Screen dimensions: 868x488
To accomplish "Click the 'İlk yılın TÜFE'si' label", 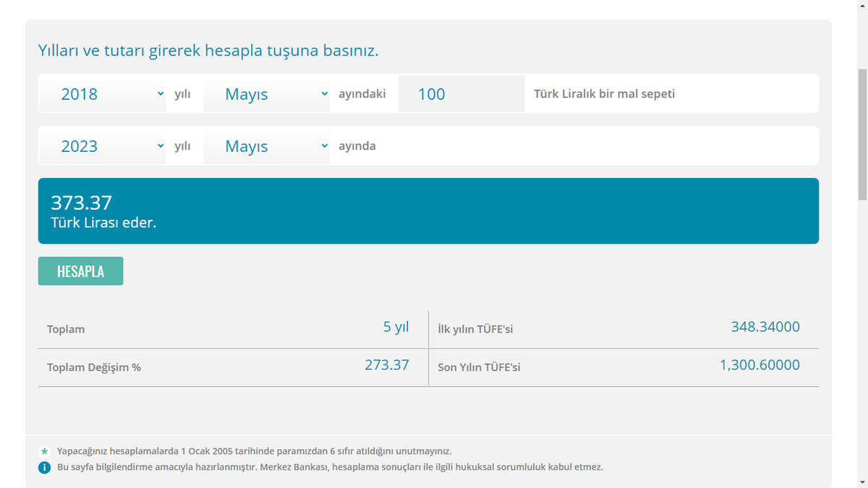I will click(475, 330).
